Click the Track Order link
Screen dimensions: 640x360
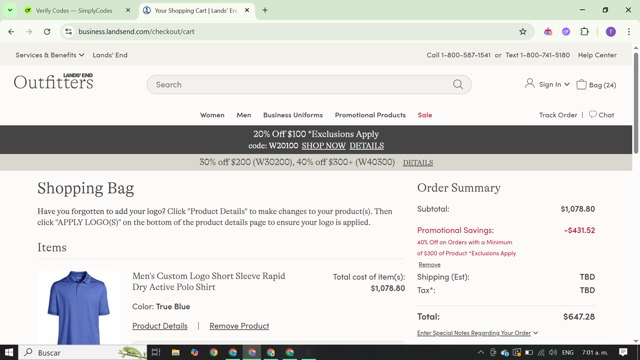(558, 115)
